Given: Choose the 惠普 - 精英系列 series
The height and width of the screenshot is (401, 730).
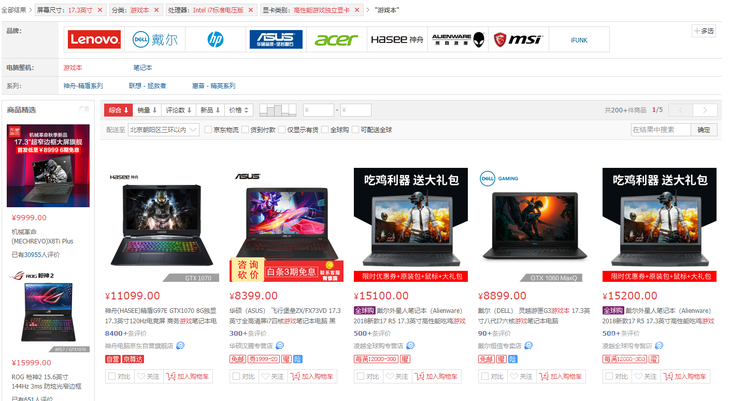Looking at the screenshot, I should [214, 86].
